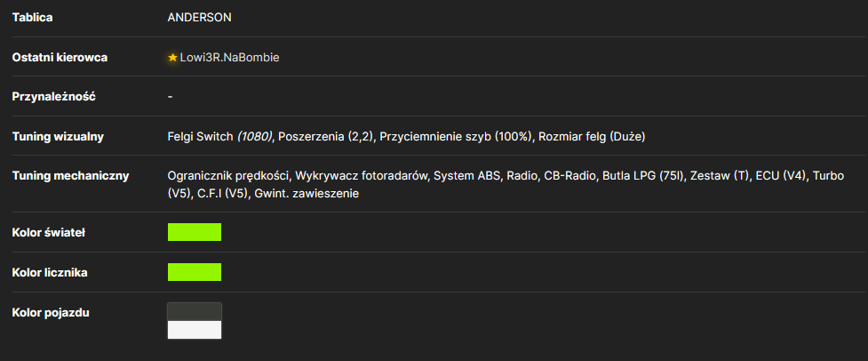Open the Lowi3R.NaBombie driver profile link
Image resolution: width=868 pixels, height=361 pixels.
230,58
